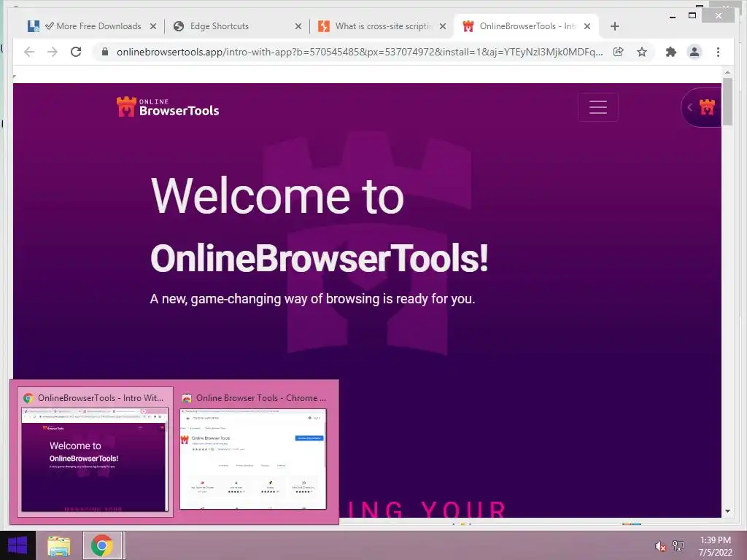Click the Welcome to heading
747x560 pixels.
tap(277, 195)
